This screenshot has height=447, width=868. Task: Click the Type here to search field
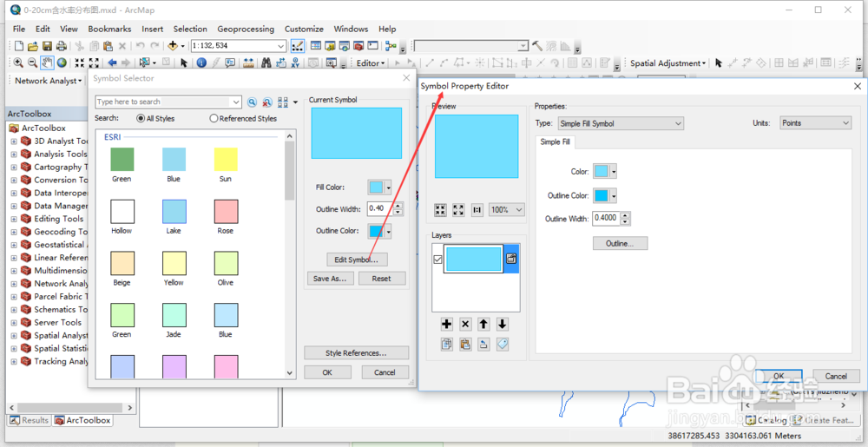coord(169,102)
